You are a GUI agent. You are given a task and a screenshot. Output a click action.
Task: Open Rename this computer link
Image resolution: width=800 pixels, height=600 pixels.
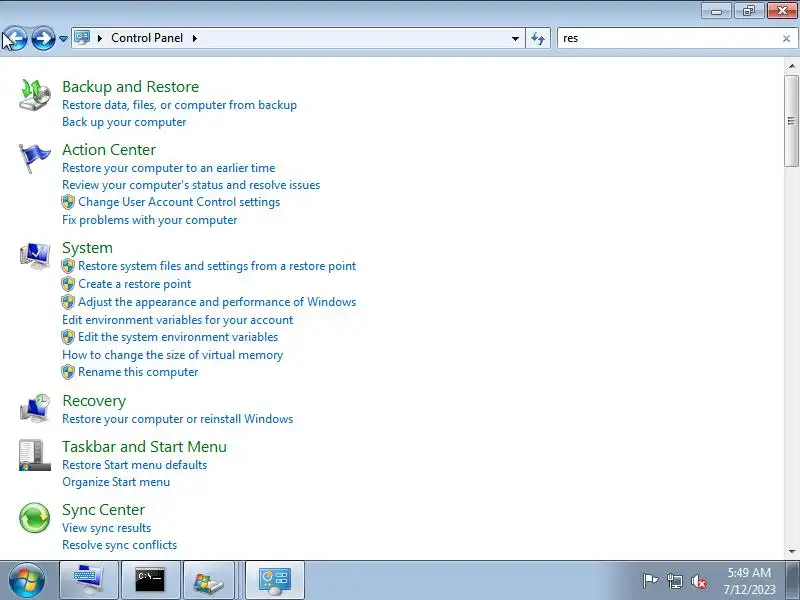pyautogui.click(x=138, y=372)
